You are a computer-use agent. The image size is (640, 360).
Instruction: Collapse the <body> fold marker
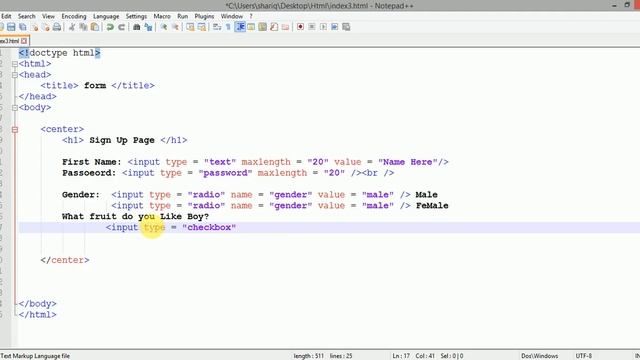(x=15, y=108)
